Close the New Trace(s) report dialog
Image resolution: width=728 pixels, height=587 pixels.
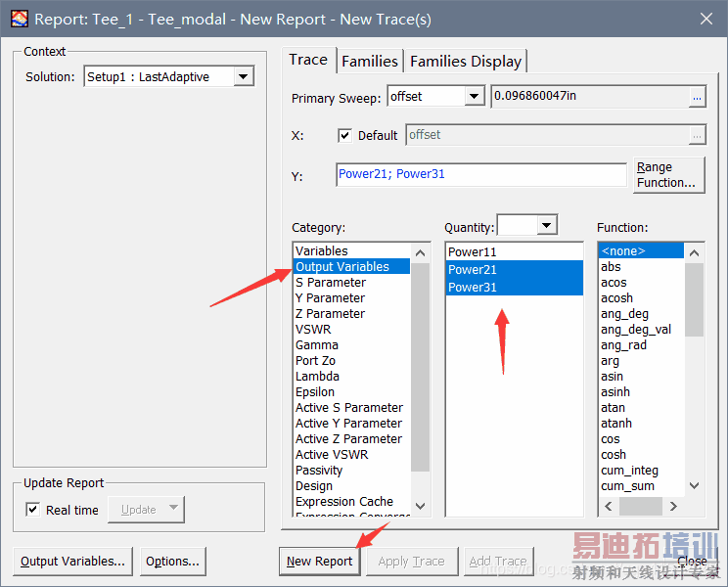tap(706, 19)
